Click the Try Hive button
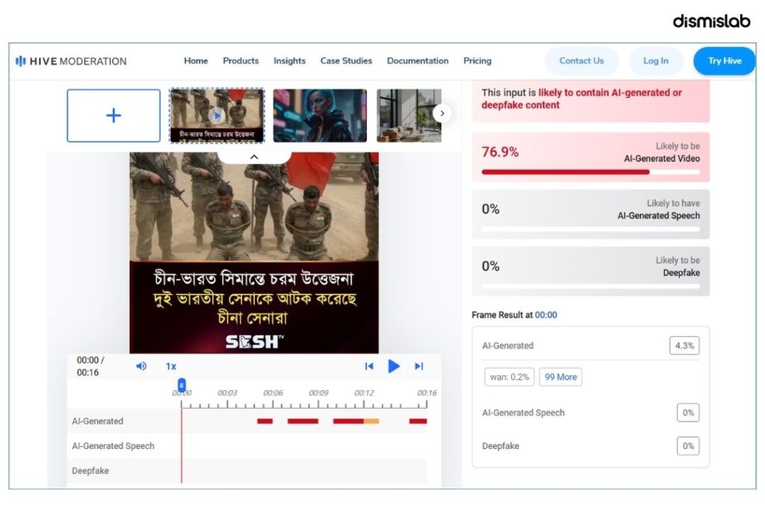765x532 pixels. click(725, 61)
